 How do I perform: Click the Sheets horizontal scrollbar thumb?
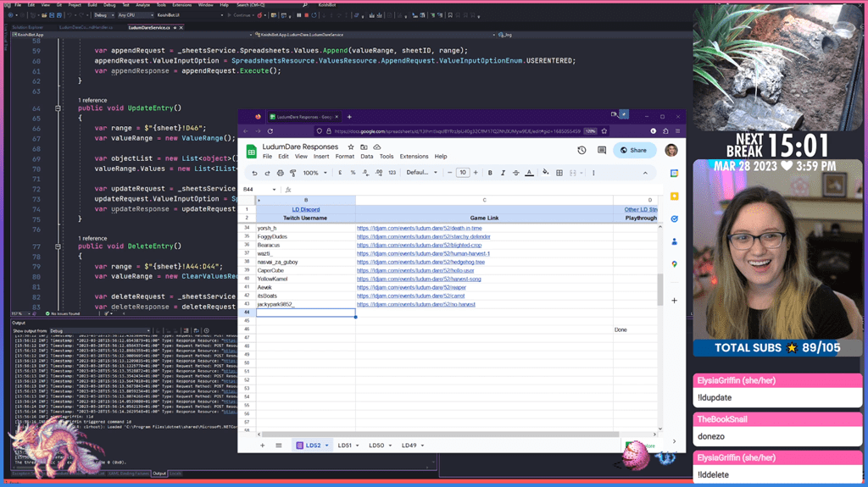440,434
